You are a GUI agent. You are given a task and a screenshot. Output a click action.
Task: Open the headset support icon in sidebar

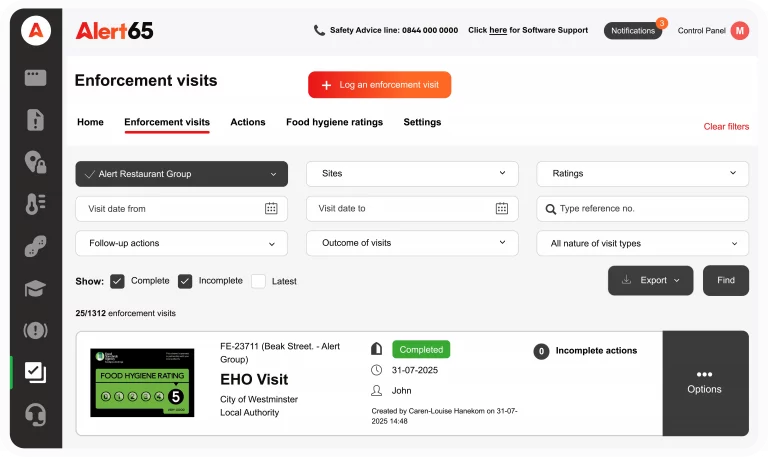(x=36, y=414)
